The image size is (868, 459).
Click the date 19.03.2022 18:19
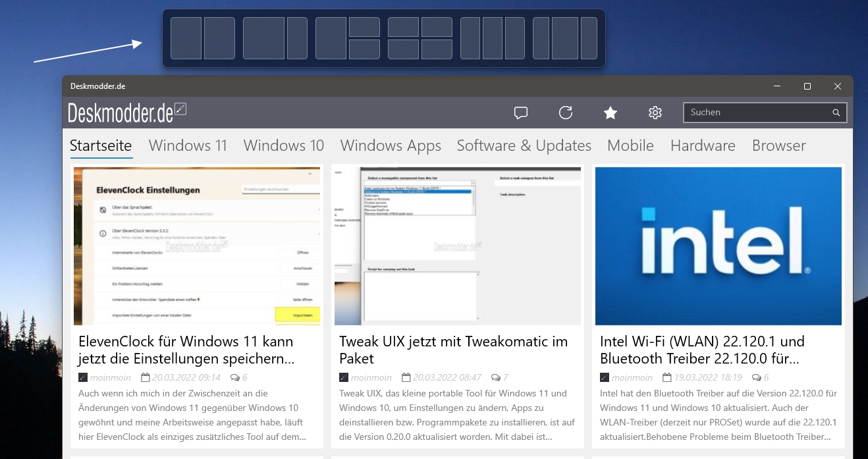708,378
